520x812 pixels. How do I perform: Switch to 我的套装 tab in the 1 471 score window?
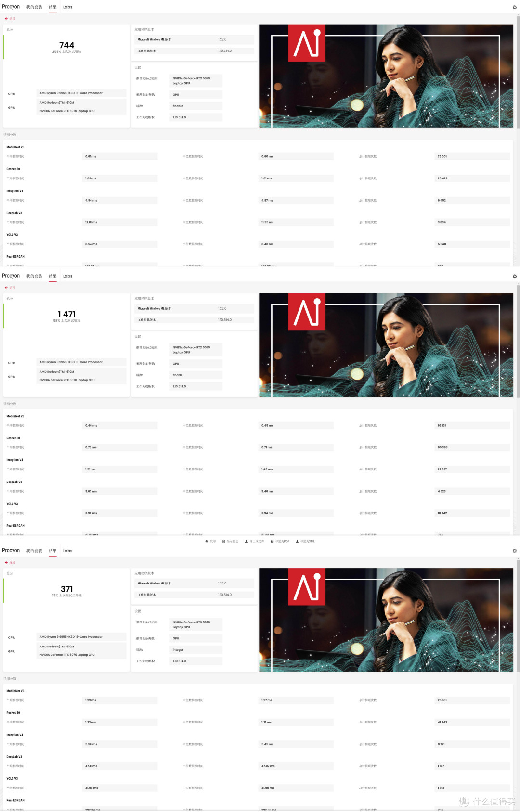(x=34, y=276)
